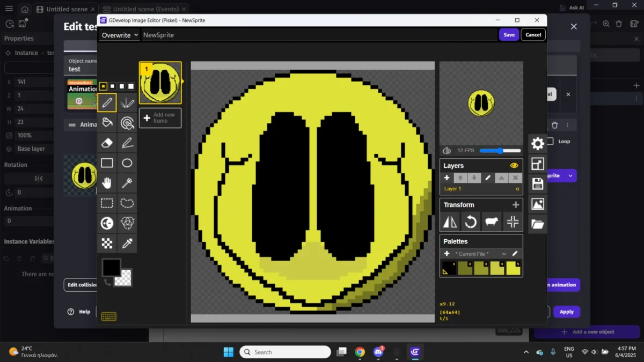Screen dimensions: 644x362
Task: Expand Transform panel with plus icon
Action: [516, 205]
